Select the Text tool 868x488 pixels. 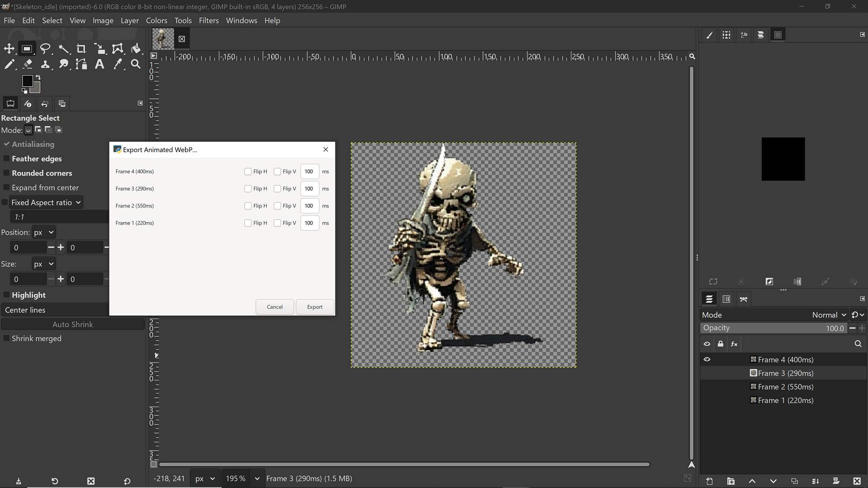point(99,64)
